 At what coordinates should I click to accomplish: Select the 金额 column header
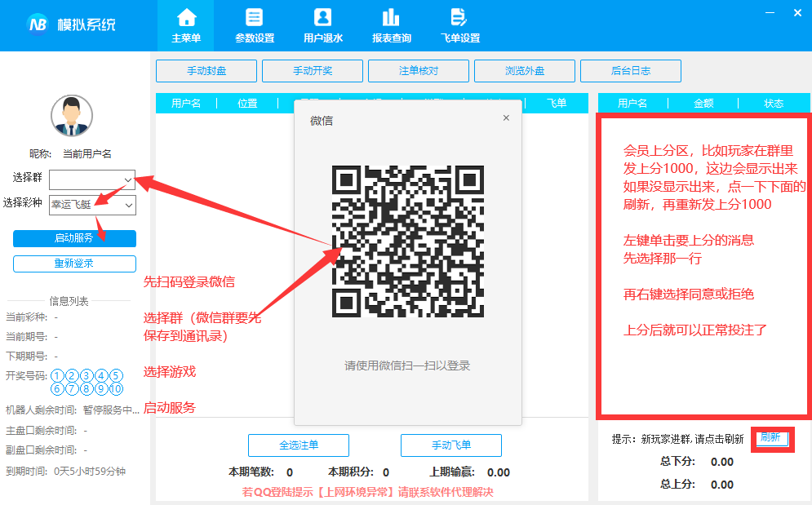click(x=703, y=103)
